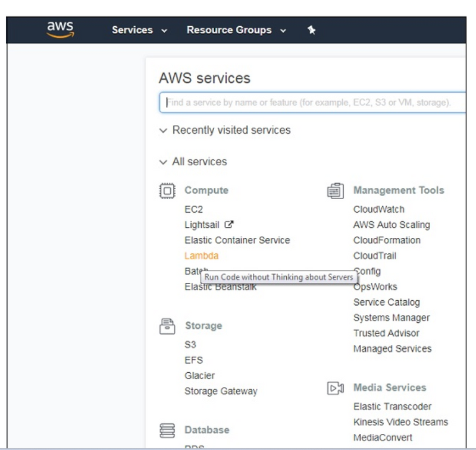
Task: Collapse the Recently visited services section
Action: [225, 130]
